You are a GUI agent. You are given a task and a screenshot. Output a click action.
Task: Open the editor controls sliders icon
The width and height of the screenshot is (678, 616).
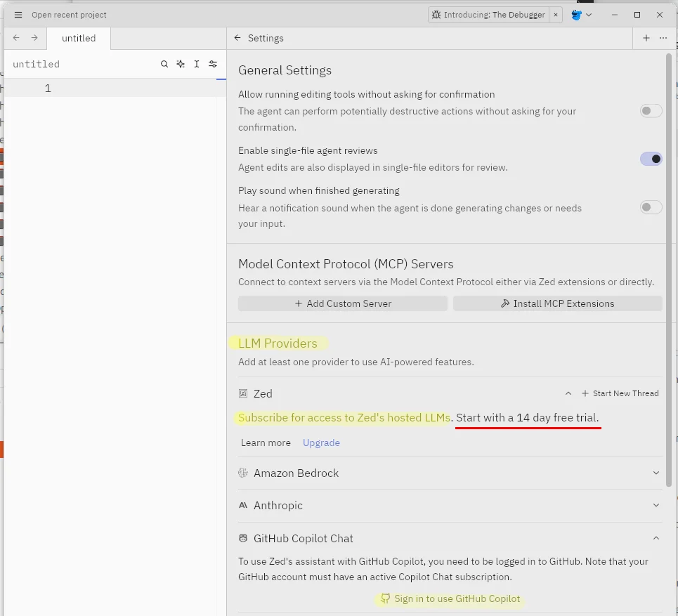pos(213,64)
